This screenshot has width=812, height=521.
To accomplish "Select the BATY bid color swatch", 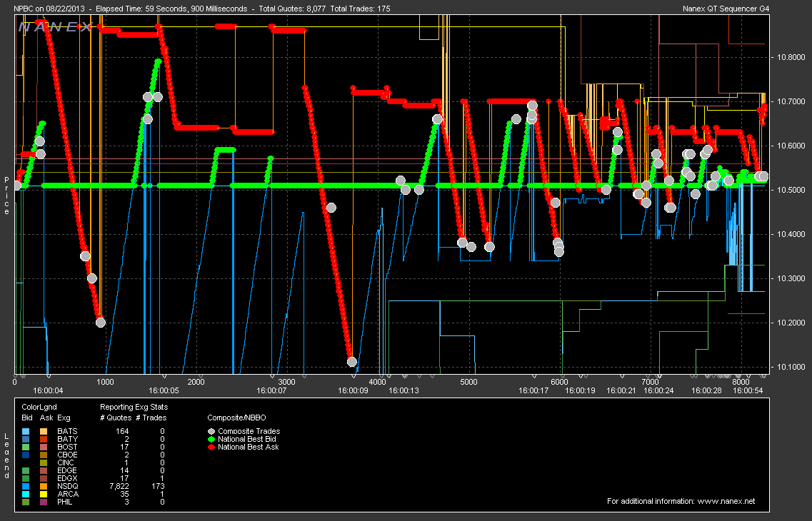I will (26, 439).
